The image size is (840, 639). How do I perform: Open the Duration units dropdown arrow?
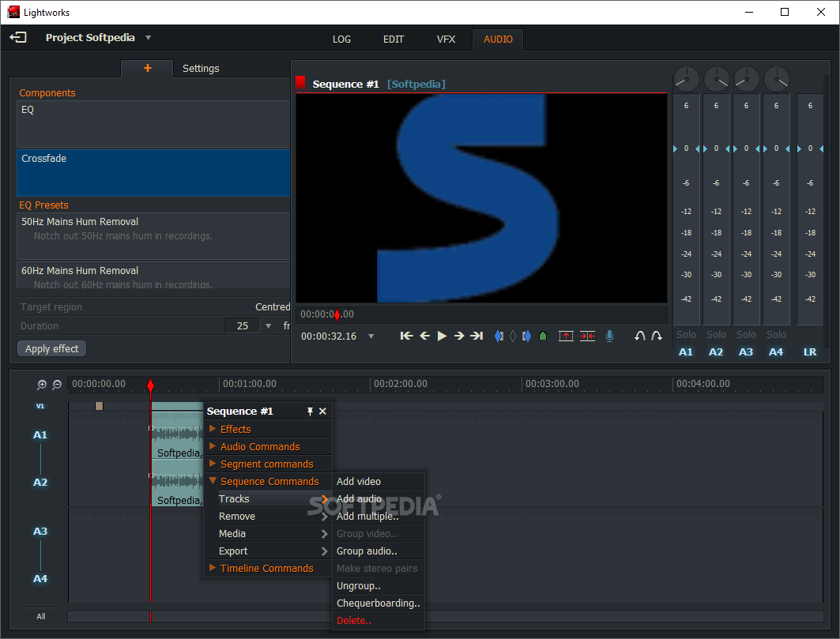(x=269, y=325)
